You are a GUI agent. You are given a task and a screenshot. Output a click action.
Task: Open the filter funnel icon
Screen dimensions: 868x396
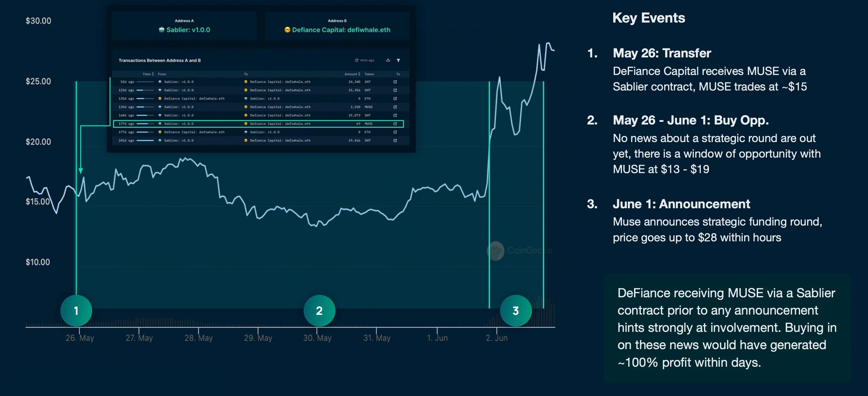[398, 60]
